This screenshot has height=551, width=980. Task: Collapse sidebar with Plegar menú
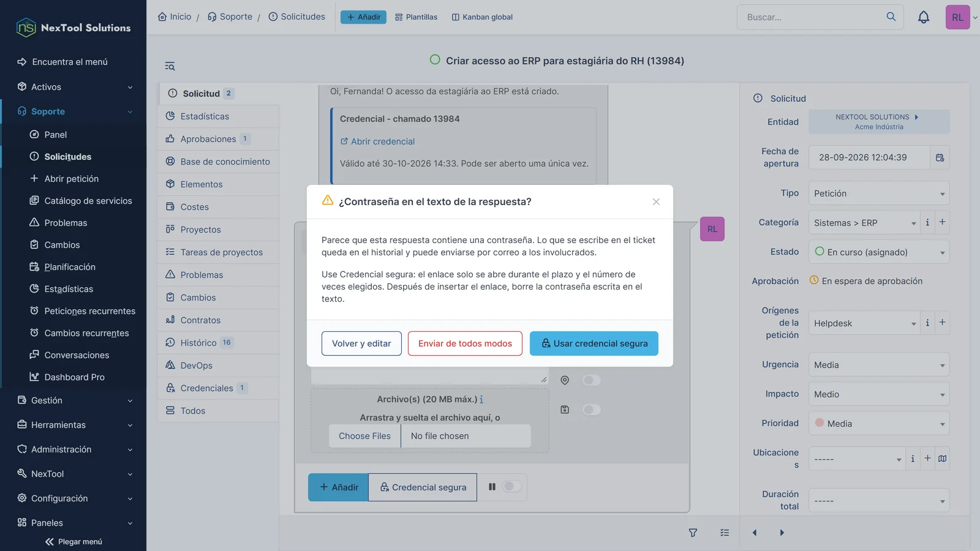[73, 542]
